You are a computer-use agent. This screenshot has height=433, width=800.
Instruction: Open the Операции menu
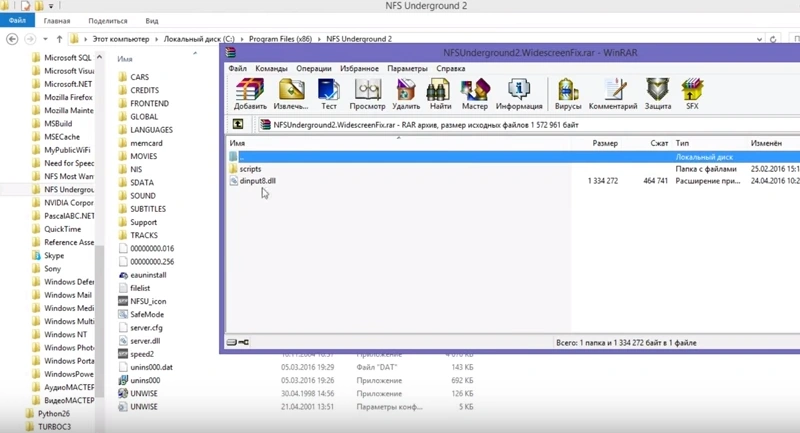(x=314, y=68)
